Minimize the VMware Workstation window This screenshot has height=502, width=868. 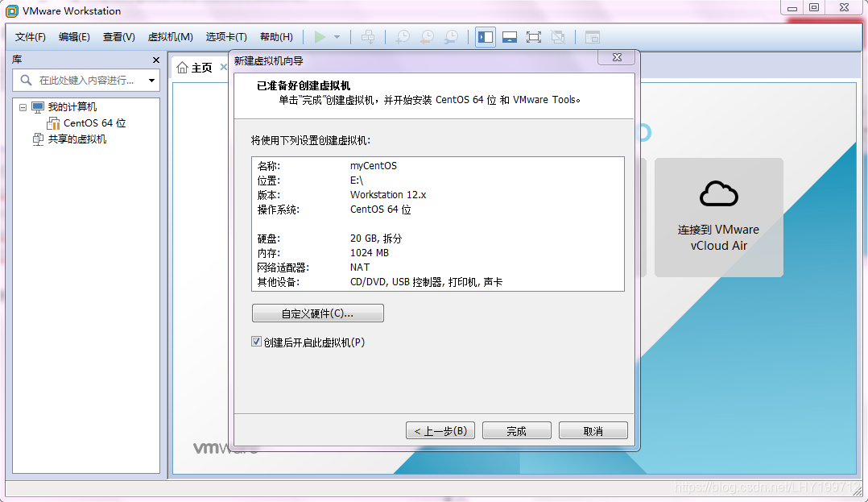792,8
